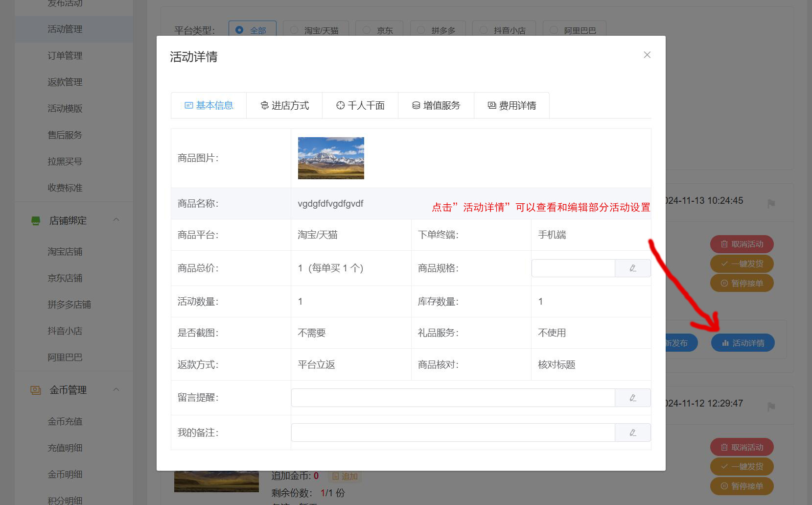Select the 全部 platform radio button
This screenshot has width=812, height=505.
pyautogui.click(x=239, y=30)
